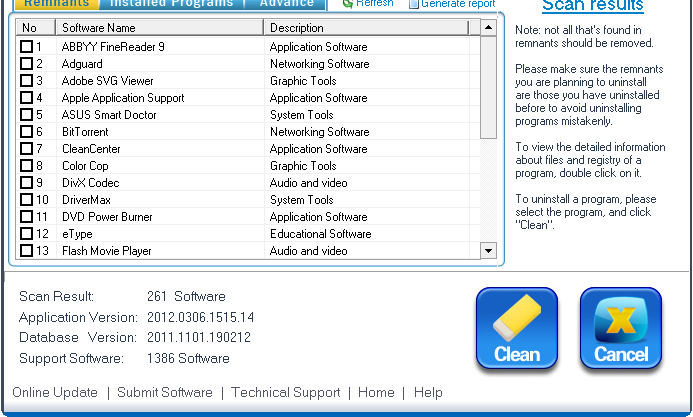Open the Help link
This screenshot has width=693, height=417.
pyautogui.click(x=428, y=392)
